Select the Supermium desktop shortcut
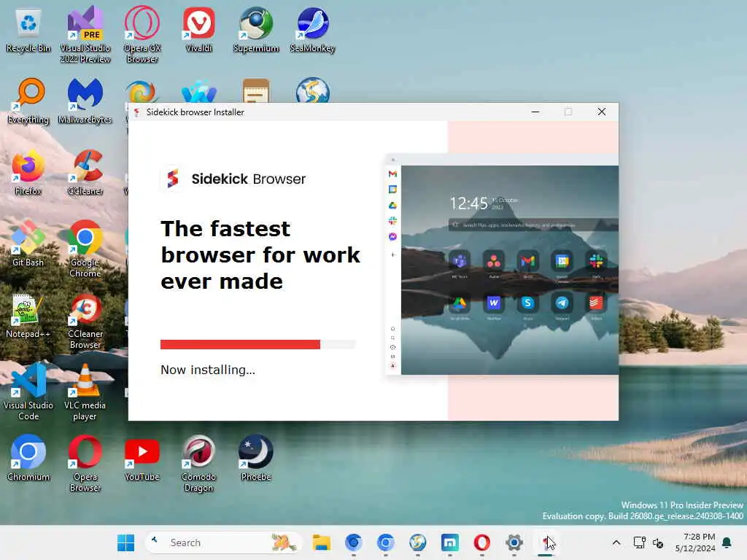Screen dimensions: 747x560 256,29
